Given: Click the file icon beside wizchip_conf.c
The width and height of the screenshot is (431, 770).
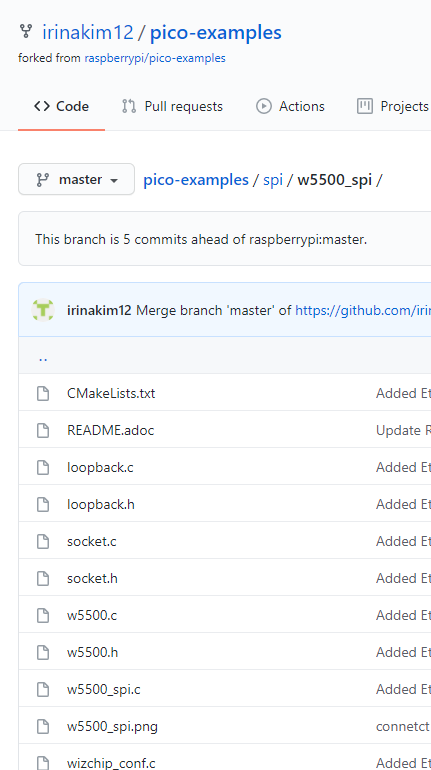Looking at the screenshot, I should [x=43, y=763].
